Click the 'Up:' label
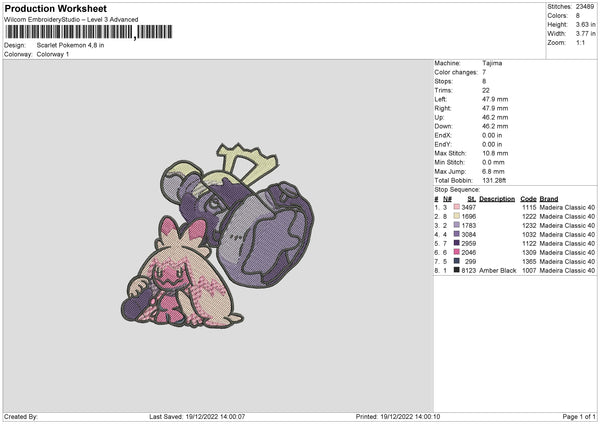 coord(439,117)
